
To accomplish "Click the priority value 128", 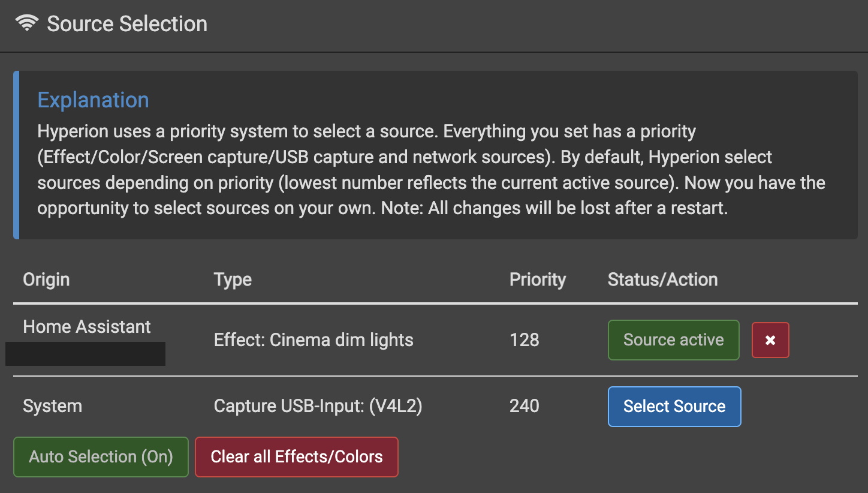I will click(524, 339).
